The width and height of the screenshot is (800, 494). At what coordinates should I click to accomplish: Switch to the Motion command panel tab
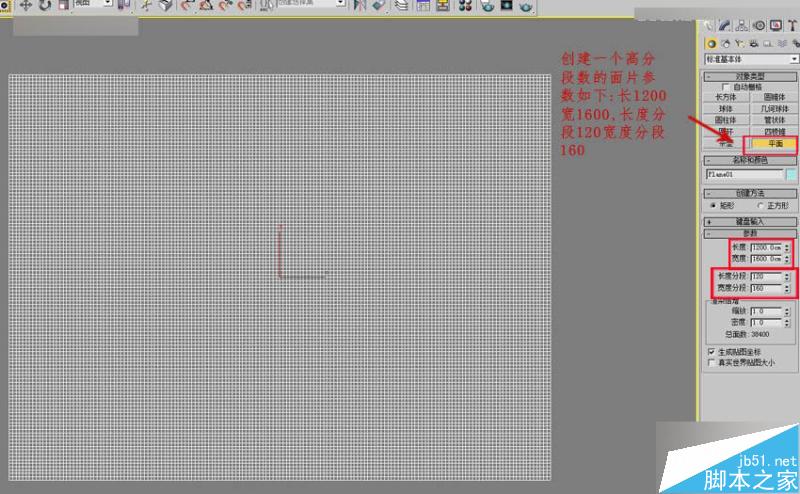click(x=759, y=26)
